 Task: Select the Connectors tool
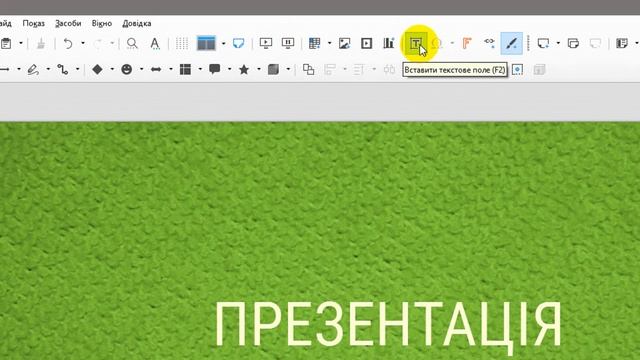point(62,70)
